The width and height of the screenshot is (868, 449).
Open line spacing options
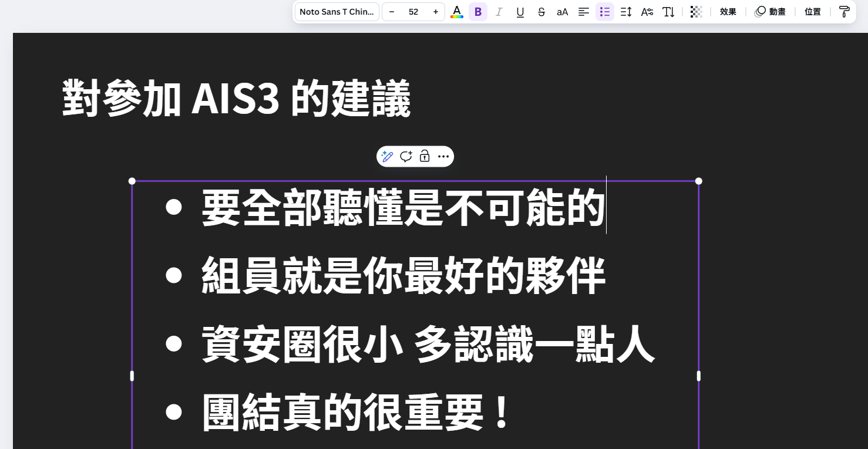(x=626, y=12)
